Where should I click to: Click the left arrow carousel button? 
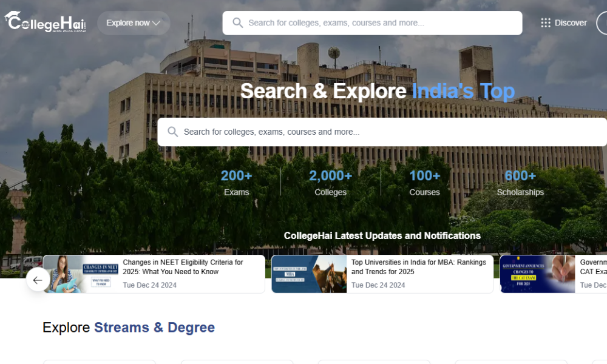(x=38, y=280)
